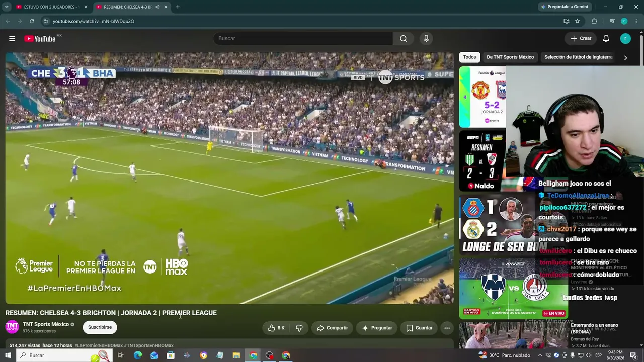
Task: Open the Monterrey vs San Luis live thumbnail
Action: coord(513,288)
